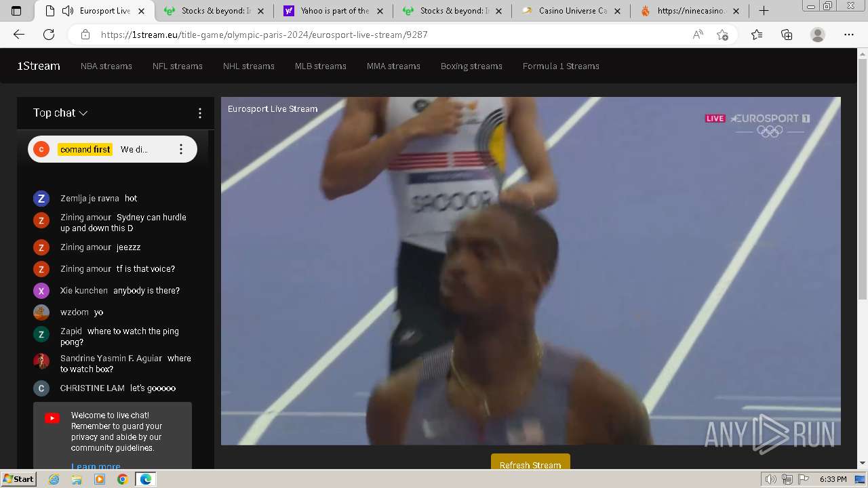The image size is (868, 488).
Task: Click Xie kunchen chat avatar
Action: point(41,291)
